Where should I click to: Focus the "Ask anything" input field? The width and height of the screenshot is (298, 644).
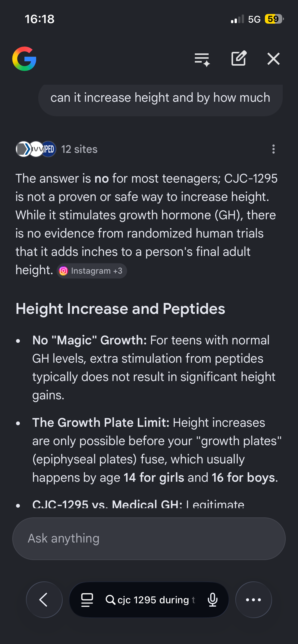click(x=149, y=538)
